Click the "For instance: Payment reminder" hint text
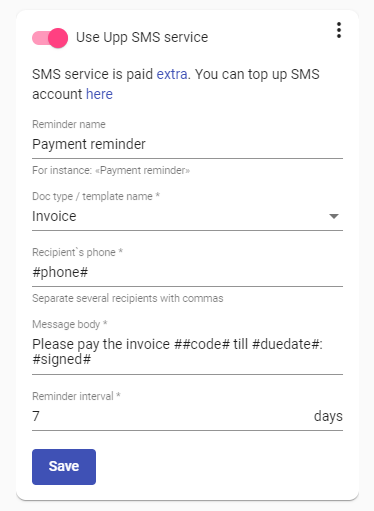Image resolution: width=374 pixels, height=511 pixels. 111,170
